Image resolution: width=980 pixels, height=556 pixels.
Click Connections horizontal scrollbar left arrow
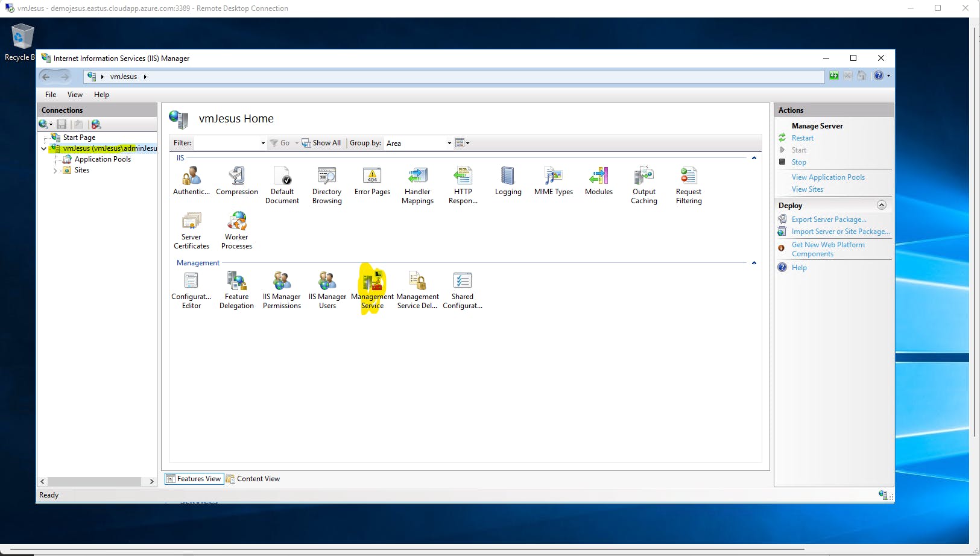click(42, 481)
